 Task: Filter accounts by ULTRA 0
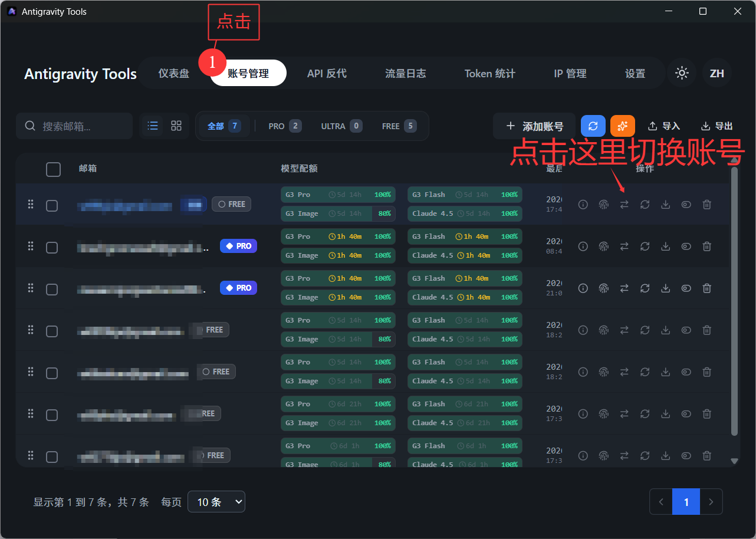point(341,126)
